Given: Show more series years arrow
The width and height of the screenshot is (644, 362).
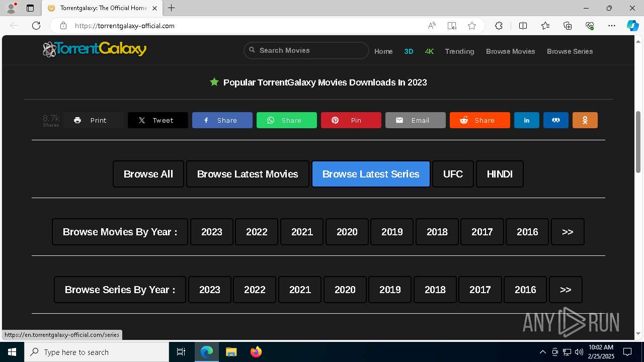Looking at the screenshot, I should pos(566,290).
